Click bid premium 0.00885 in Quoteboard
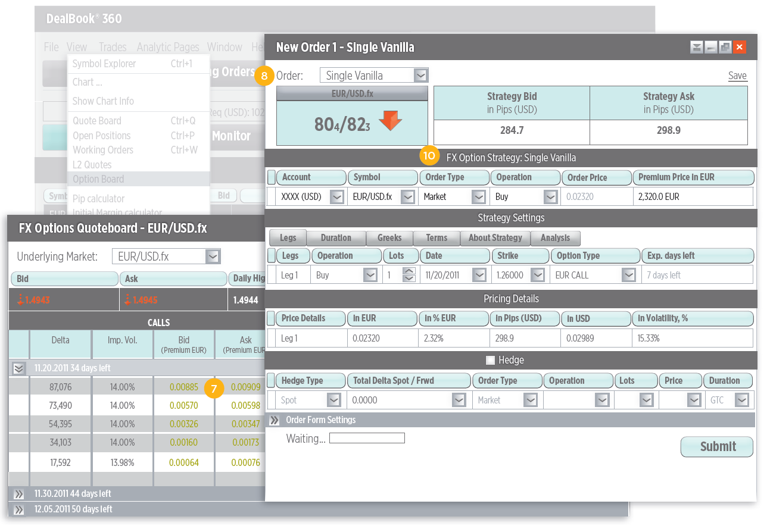Screen dimensions: 770x532 click(x=184, y=387)
